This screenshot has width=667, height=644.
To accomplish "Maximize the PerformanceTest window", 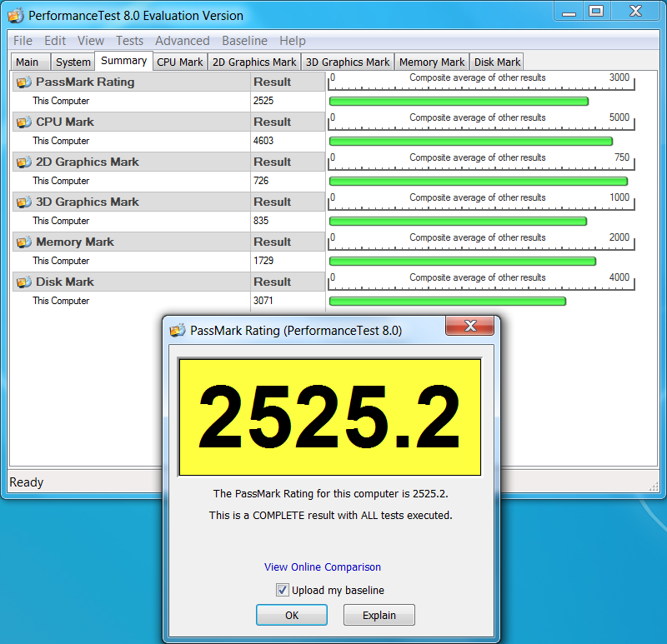I will coord(596,12).
